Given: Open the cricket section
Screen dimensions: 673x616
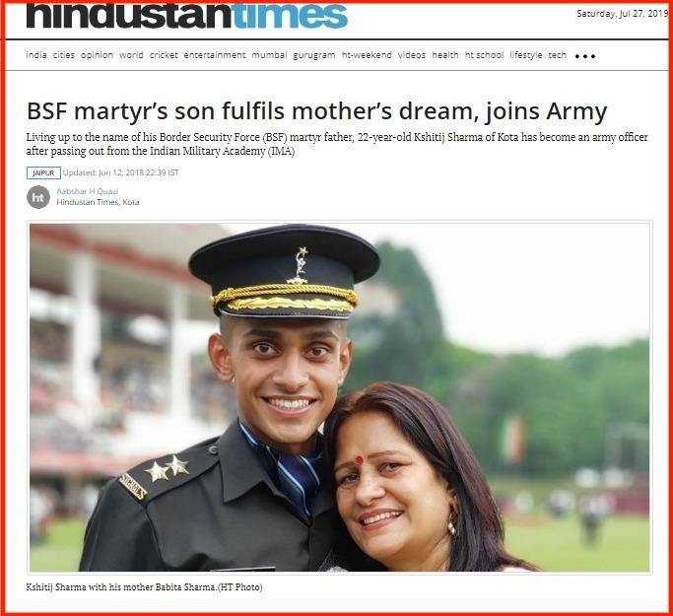Looking at the screenshot, I should coord(164,55).
